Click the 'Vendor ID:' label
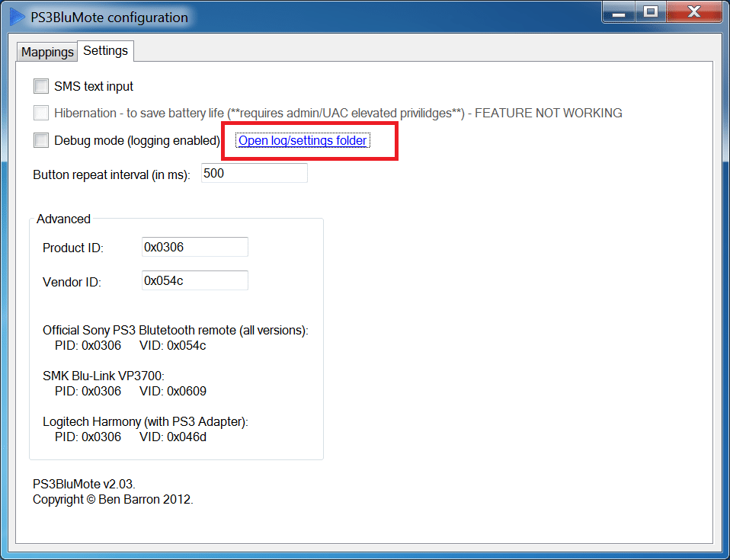The height and width of the screenshot is (560, 730). click(x=72, y=282)
